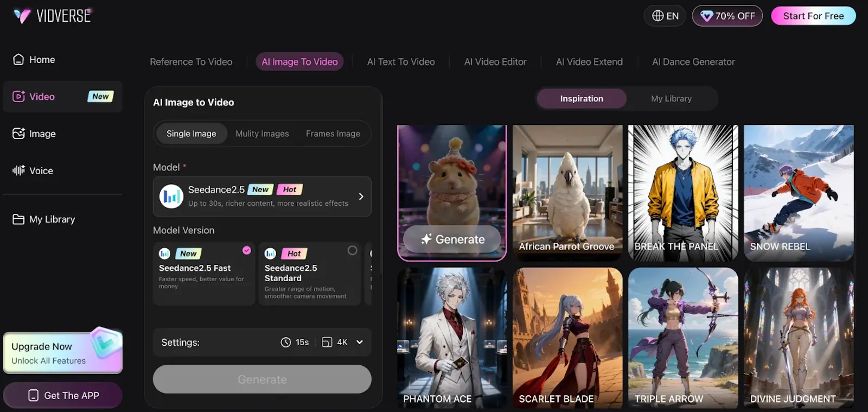Open the African Parrot Groove thumbnail
The height and width of the screenshot is (412, 868).
[x=567, y=193]
